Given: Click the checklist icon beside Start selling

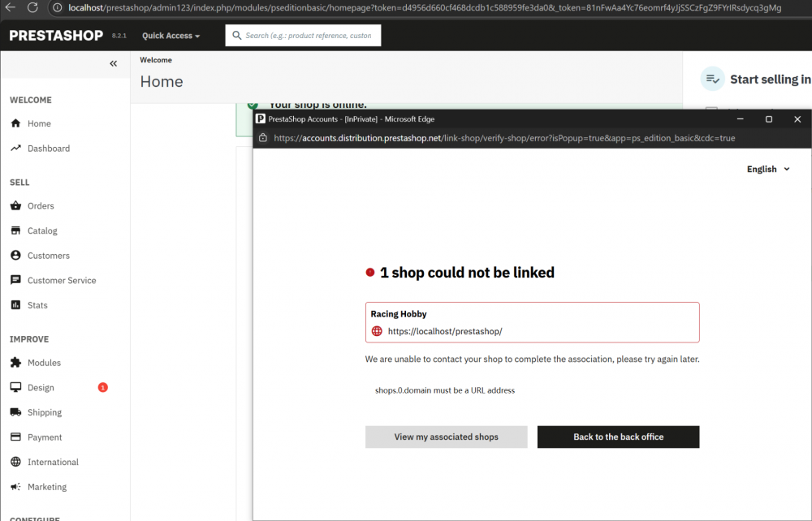Looking at the screenshot, I should 713,79.
